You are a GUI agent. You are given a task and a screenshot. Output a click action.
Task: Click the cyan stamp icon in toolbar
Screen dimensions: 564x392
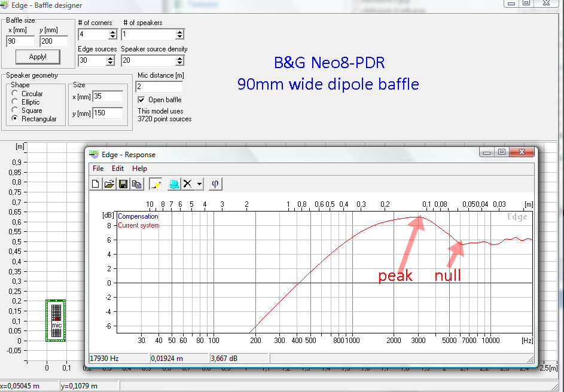[173, 184]
